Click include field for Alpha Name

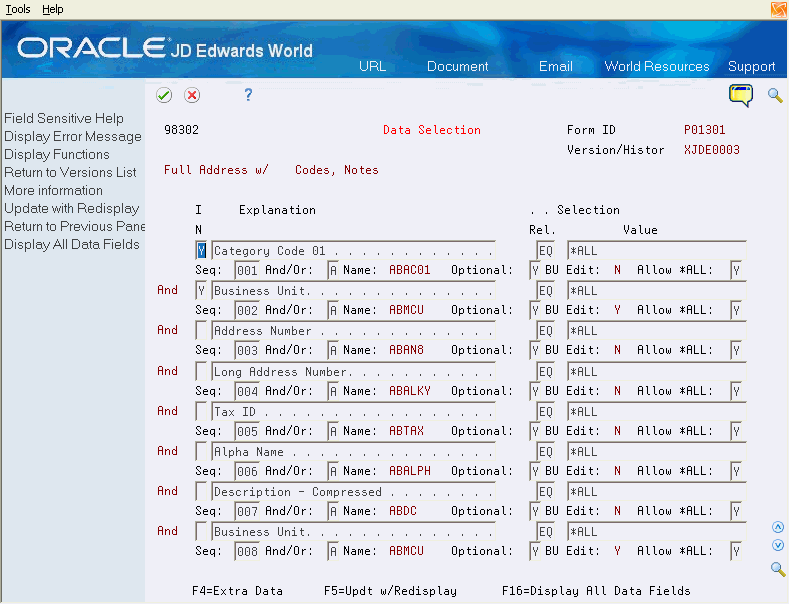201,451
